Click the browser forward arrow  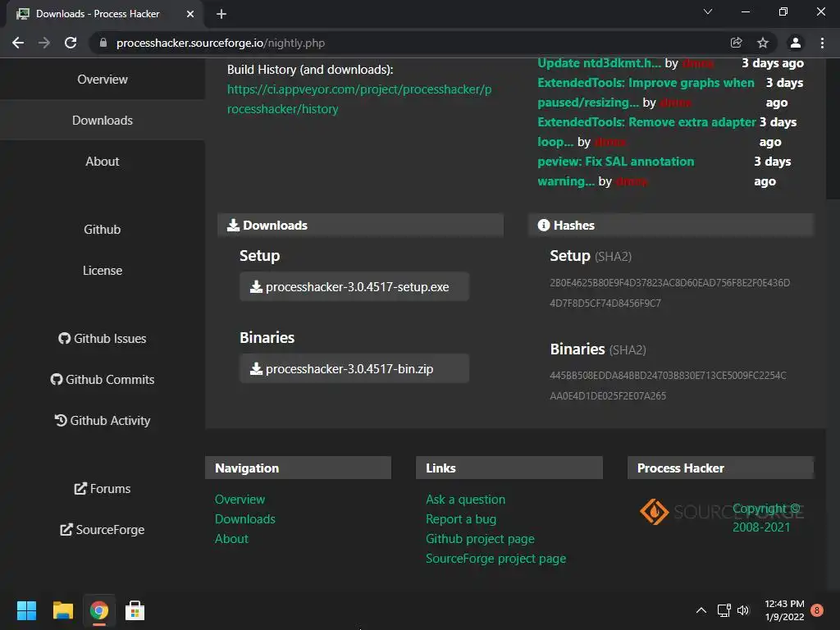(44, 43)
